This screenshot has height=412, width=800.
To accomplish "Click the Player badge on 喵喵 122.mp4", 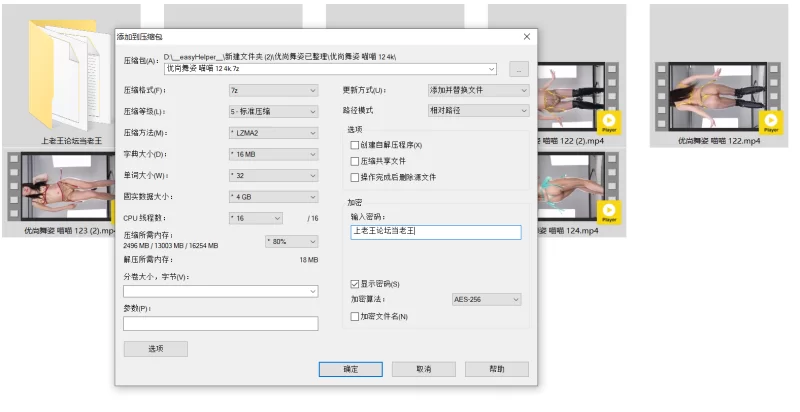I will click(x=770, y=122).
